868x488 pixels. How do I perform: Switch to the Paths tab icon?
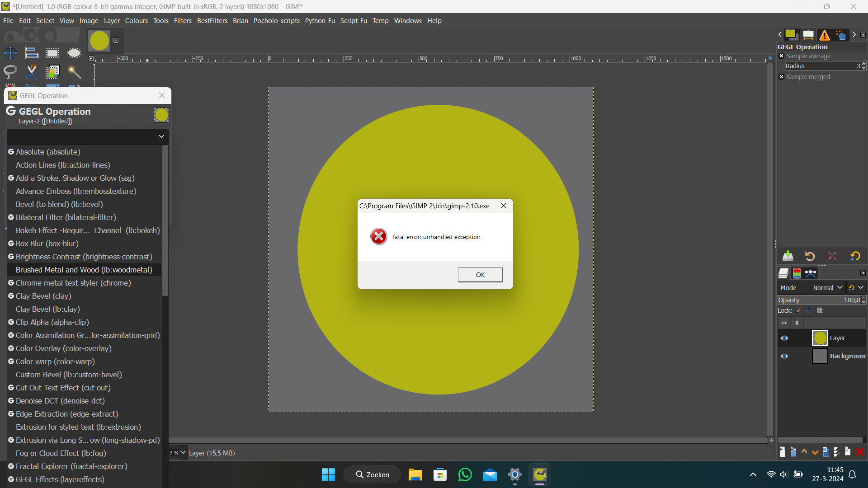point(811,273)
